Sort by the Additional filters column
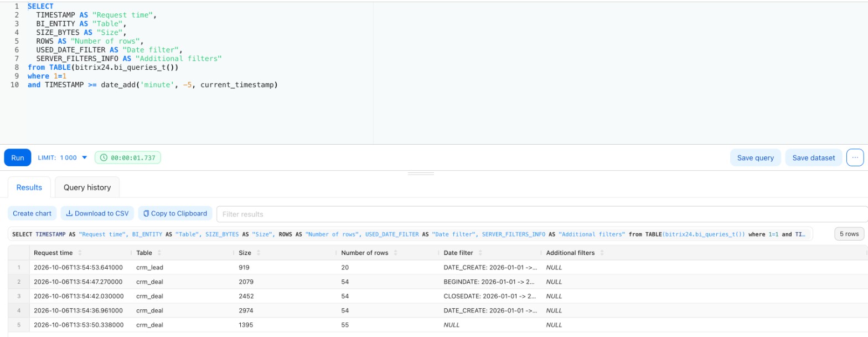The height and width of the screenshot is (337, 868). pos(602,253)
